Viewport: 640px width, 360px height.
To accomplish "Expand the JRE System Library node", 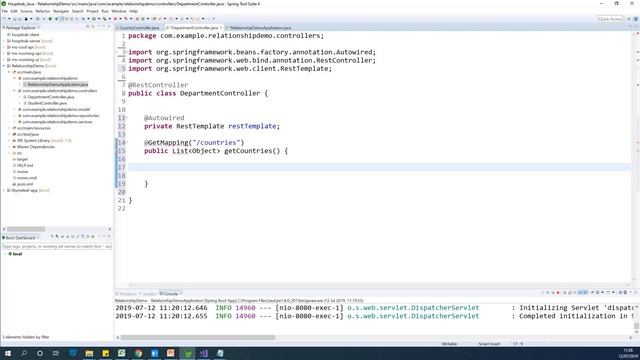I will click(x=9, y=140).
